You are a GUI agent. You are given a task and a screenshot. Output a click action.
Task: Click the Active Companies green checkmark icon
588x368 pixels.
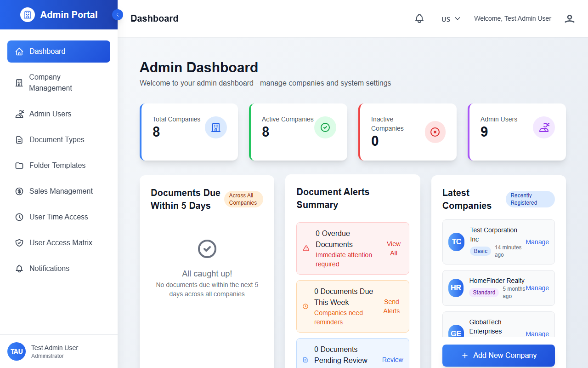click(x=325, y=127)
